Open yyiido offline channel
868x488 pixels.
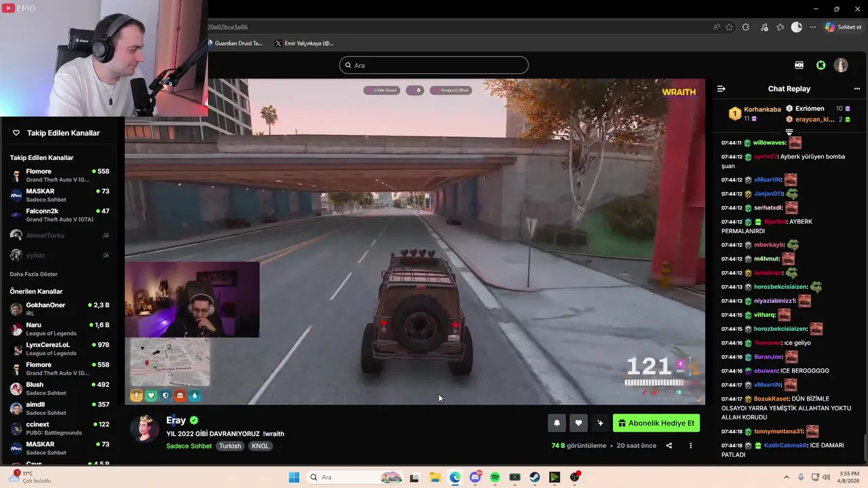60,255
